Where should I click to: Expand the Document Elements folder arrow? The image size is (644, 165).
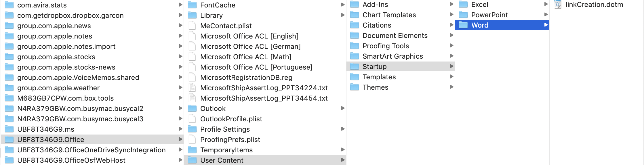(451, 35)
